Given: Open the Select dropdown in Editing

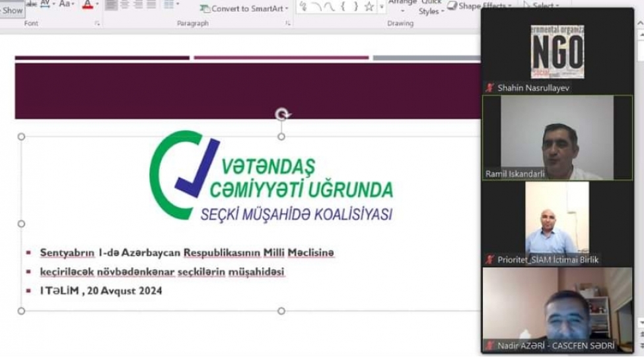Looking at the screenshot, I should pos(541,5).
